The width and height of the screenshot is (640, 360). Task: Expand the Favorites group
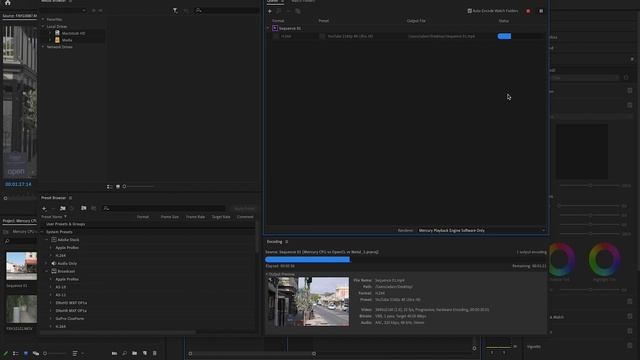(43, 19)
